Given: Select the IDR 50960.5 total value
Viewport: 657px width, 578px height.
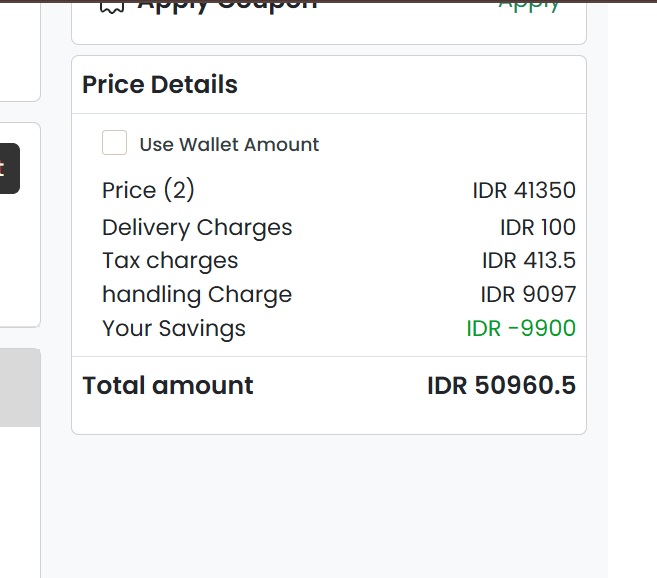Looking at the screenshot, I should coord(502,385).
